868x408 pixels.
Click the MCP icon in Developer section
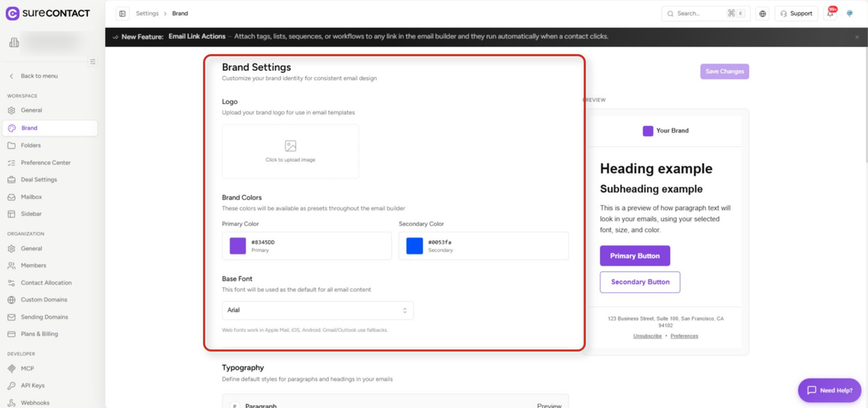click(x=12, y=368)
